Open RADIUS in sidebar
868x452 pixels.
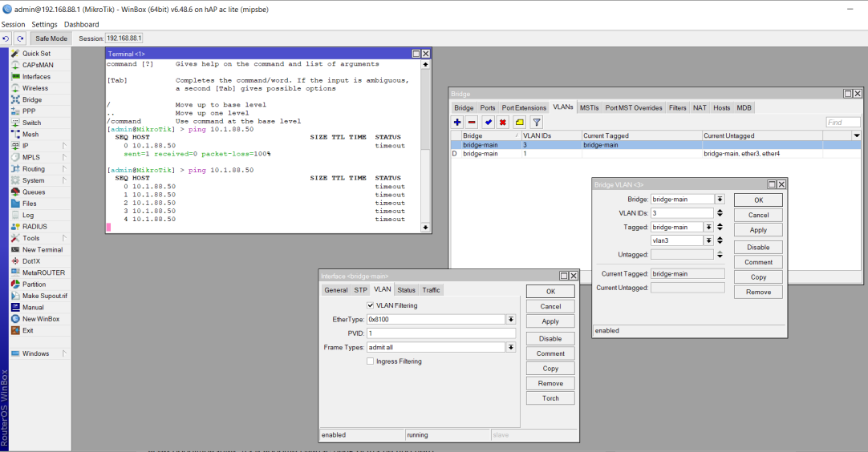coord(34,227)
